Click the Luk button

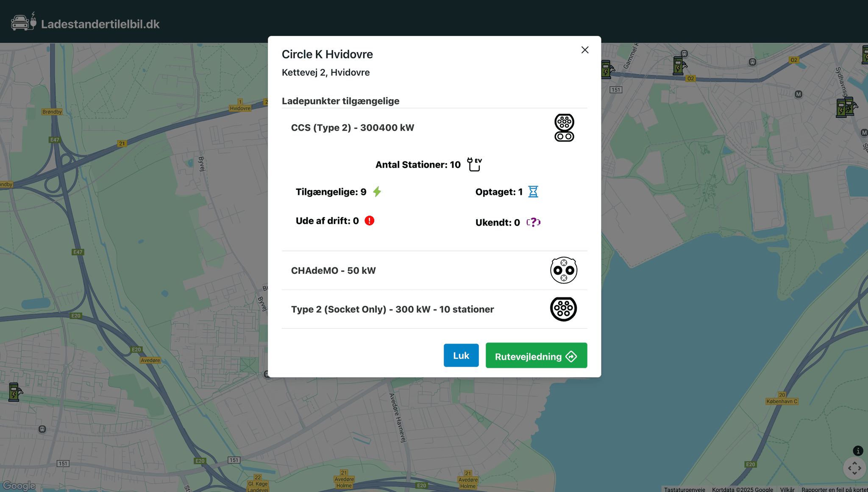point(461,355)
